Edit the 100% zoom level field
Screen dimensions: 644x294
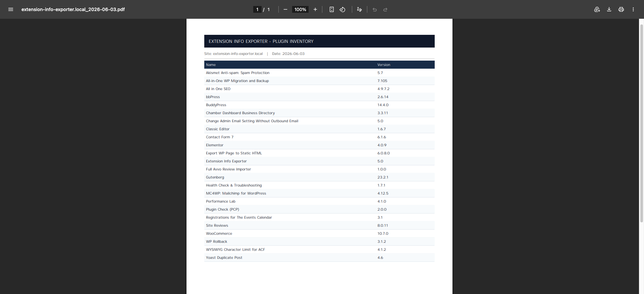[300, 9]
